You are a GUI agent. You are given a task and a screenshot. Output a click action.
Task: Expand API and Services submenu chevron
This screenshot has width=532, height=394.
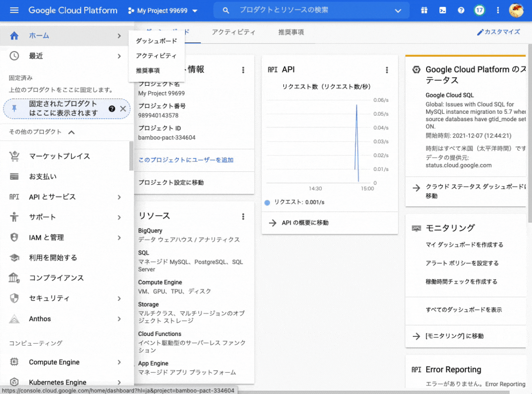(119, 197)
